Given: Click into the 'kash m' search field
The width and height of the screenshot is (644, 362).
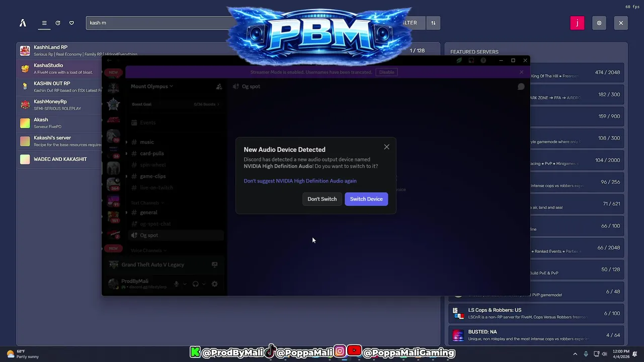Looking at the screenshot, I should point(158,23).
